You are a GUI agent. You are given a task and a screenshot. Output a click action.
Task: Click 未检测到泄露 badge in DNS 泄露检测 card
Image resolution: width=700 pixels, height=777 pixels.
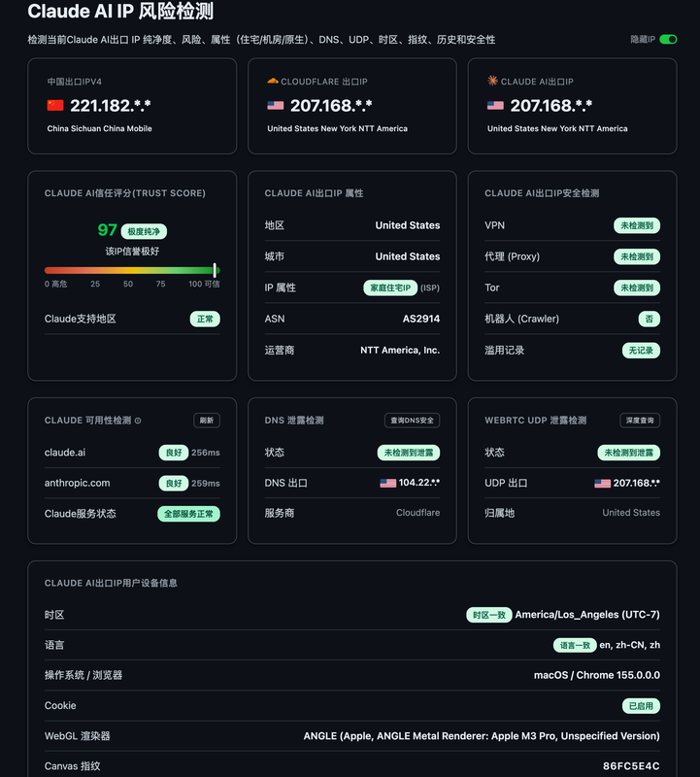click(409, 453)
